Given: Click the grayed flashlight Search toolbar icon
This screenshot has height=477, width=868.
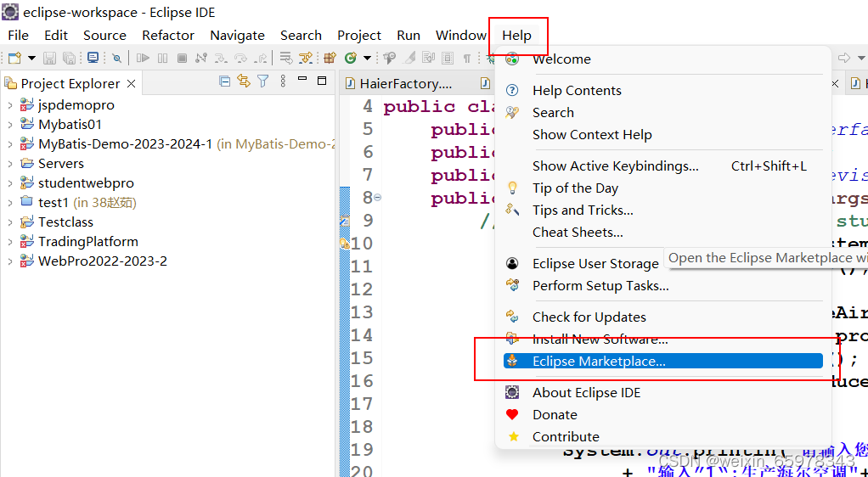Looking at the screenshot, I should 390,58.
